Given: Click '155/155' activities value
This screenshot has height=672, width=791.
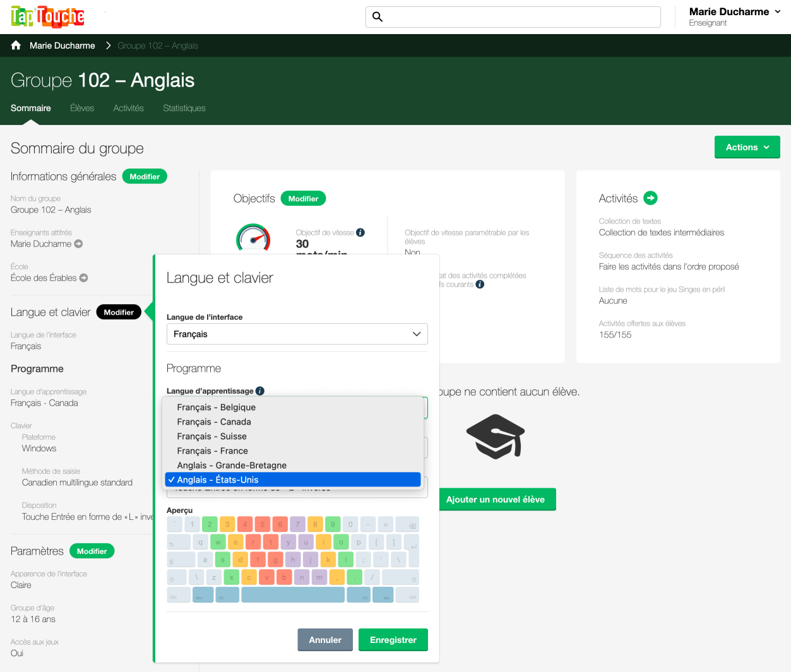Looking at the screenshot, I should [616, 334].
